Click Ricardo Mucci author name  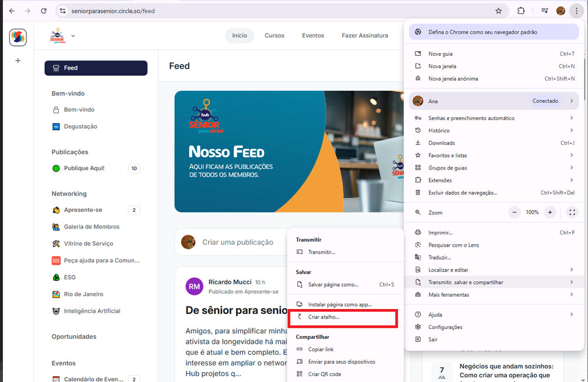[x=230, y=282]
